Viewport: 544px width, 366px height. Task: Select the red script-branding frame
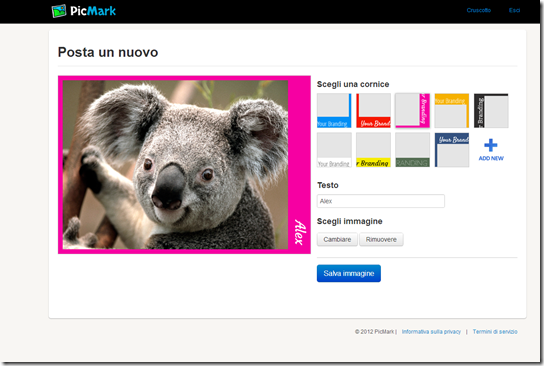pyautogui.click(x=373, y=111)
